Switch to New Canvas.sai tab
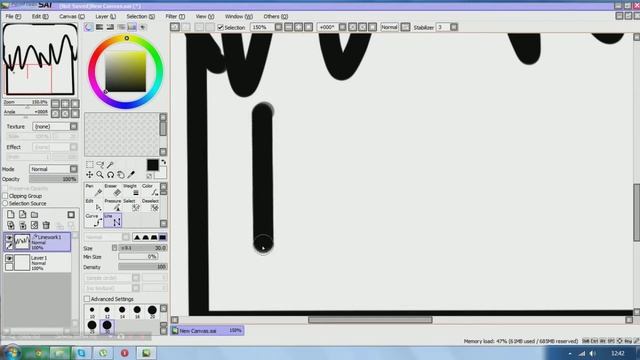Viewport: 640px width, 360px height. pyautogui.click(x=207, y=331)
